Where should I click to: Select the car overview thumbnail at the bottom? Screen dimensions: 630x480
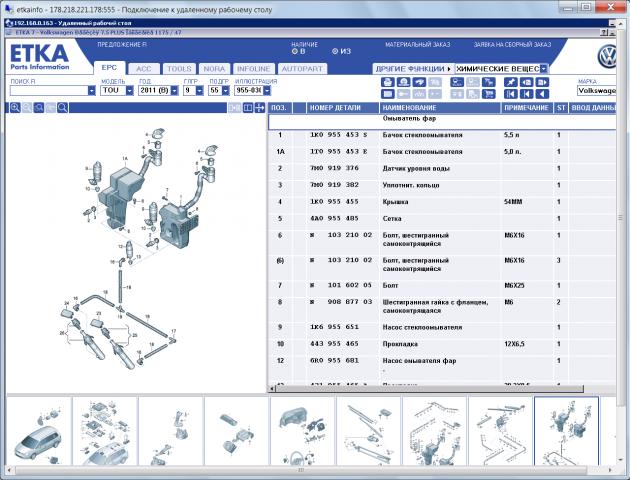coord(39,431)
